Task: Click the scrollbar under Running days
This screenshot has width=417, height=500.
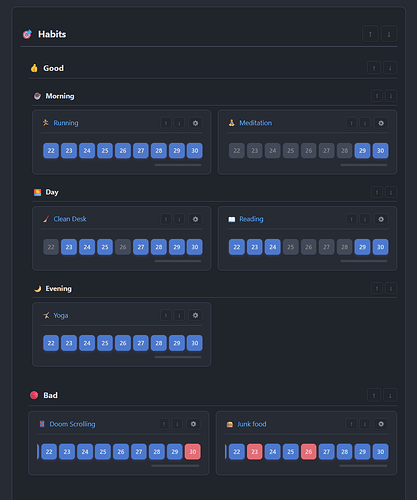Action: pyautogui.click(x=178, y=165)
